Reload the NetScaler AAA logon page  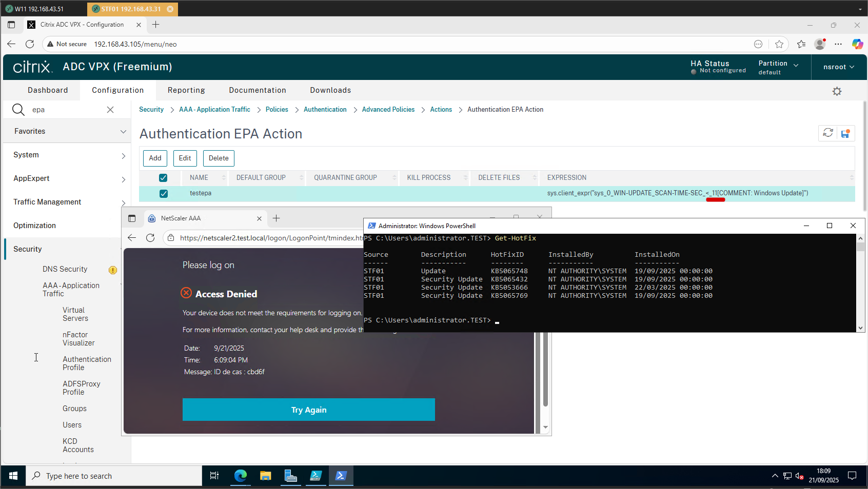(x=150, y=238)
